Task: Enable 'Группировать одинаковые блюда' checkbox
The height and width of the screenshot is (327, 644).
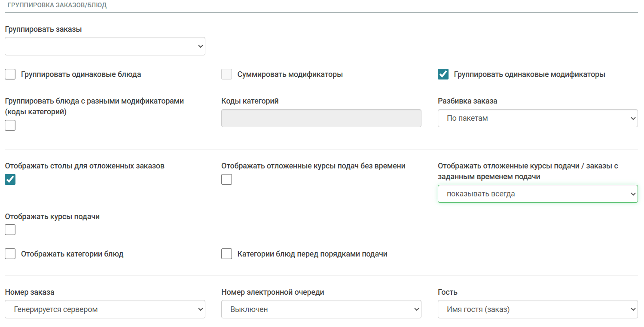Action: coord(10,74)
